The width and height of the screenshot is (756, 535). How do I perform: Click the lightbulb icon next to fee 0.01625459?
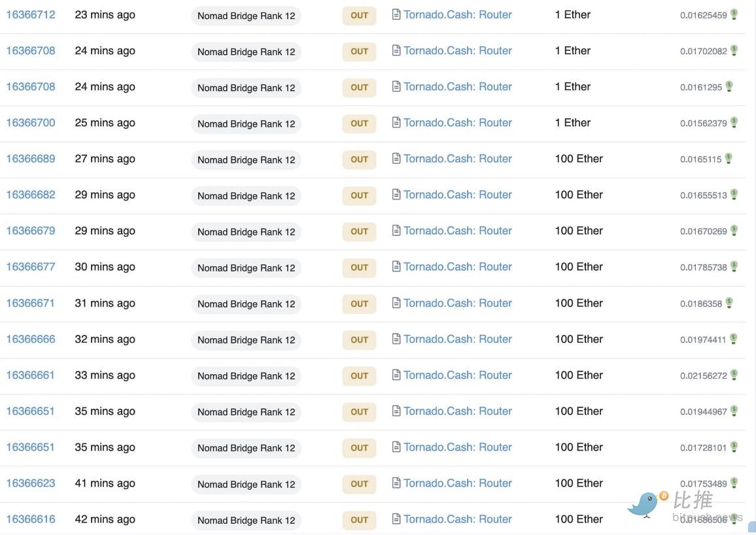(734, 14)
